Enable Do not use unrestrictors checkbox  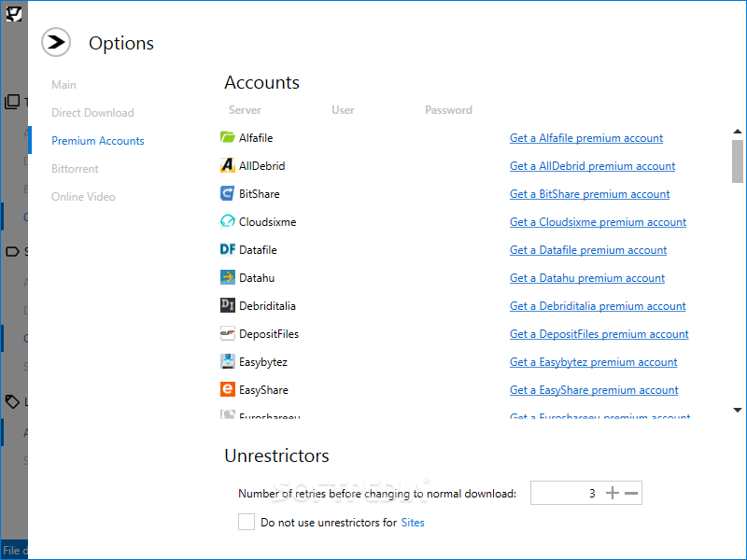(247, 522)
